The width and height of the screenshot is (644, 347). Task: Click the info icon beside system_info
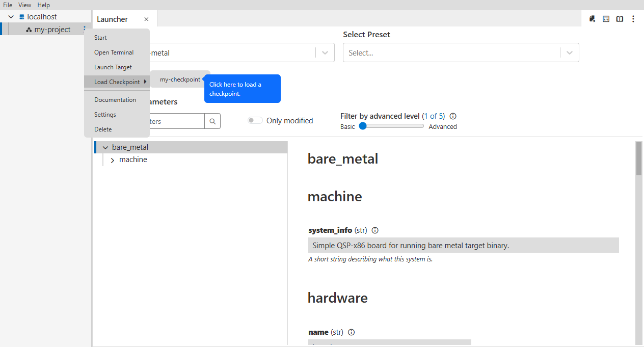375,230
